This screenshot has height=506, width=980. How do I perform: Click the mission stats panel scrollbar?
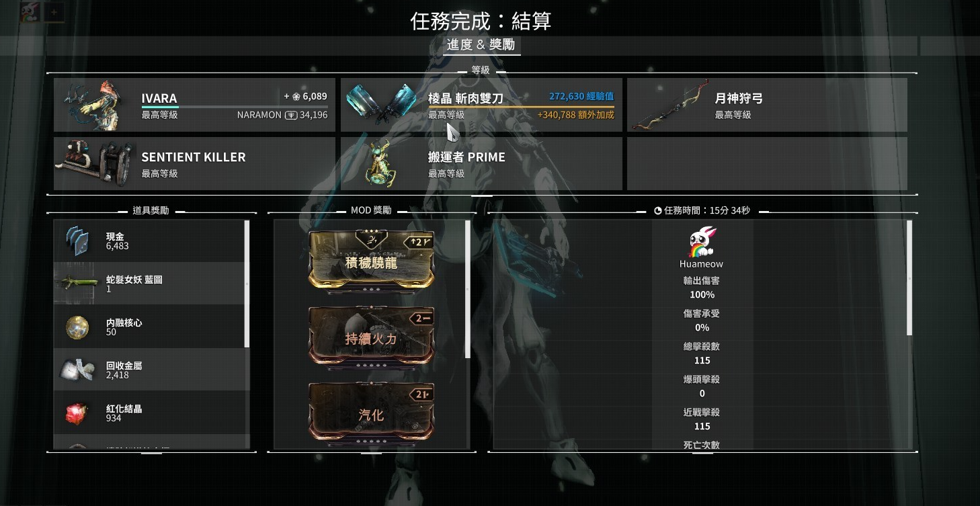(x=909, y=278)
